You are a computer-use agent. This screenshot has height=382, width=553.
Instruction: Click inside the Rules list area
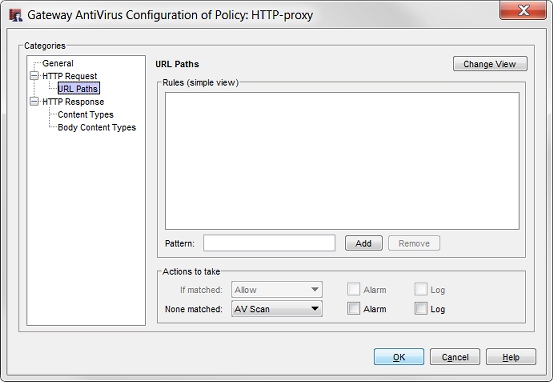pos(342,161)
